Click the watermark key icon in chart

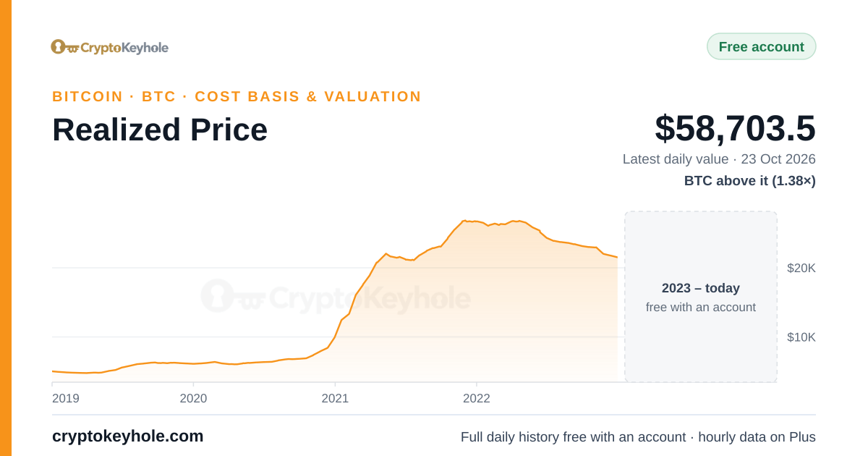(x=233, y=296)
